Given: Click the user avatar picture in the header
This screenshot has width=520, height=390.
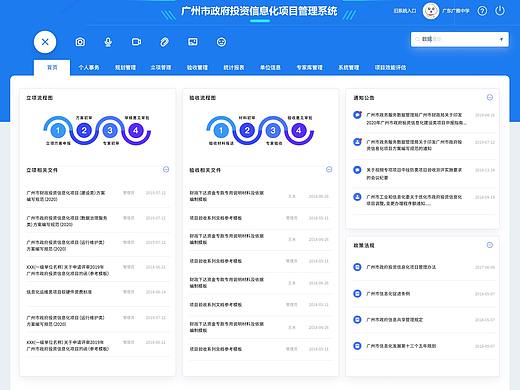Looking at the screenshot, I should 431,11.
